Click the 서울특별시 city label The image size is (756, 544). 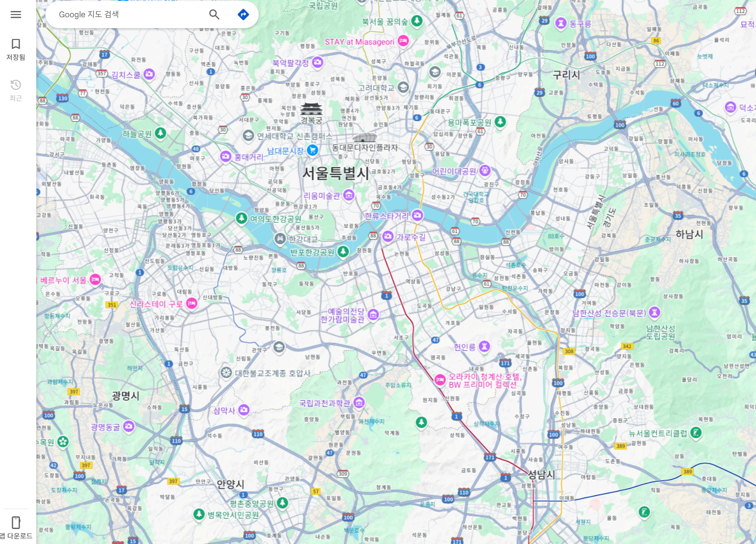pyautogui.click(x=336, y=173)
